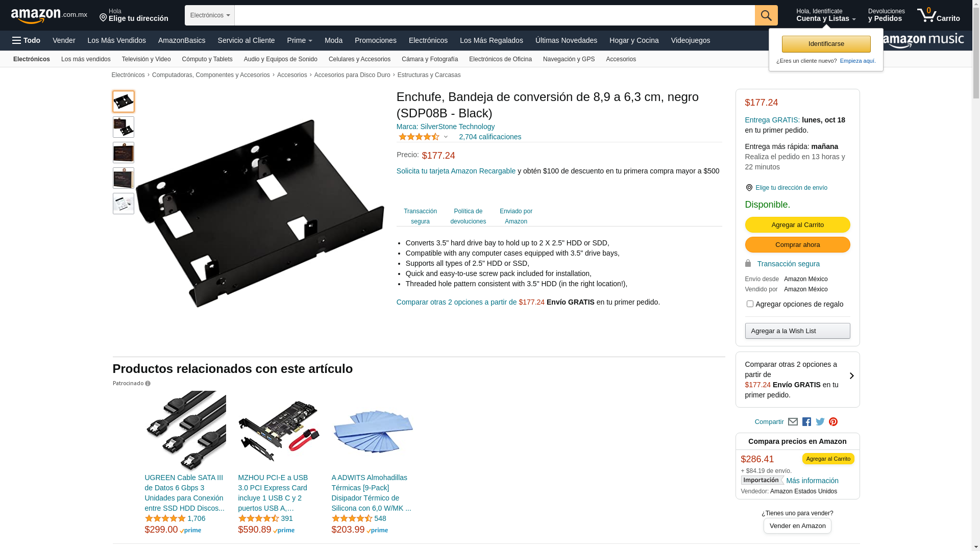Share product via email icon
Image resolution: width=980 pixels, height=551 pixels.
click(x=793, y=422)
